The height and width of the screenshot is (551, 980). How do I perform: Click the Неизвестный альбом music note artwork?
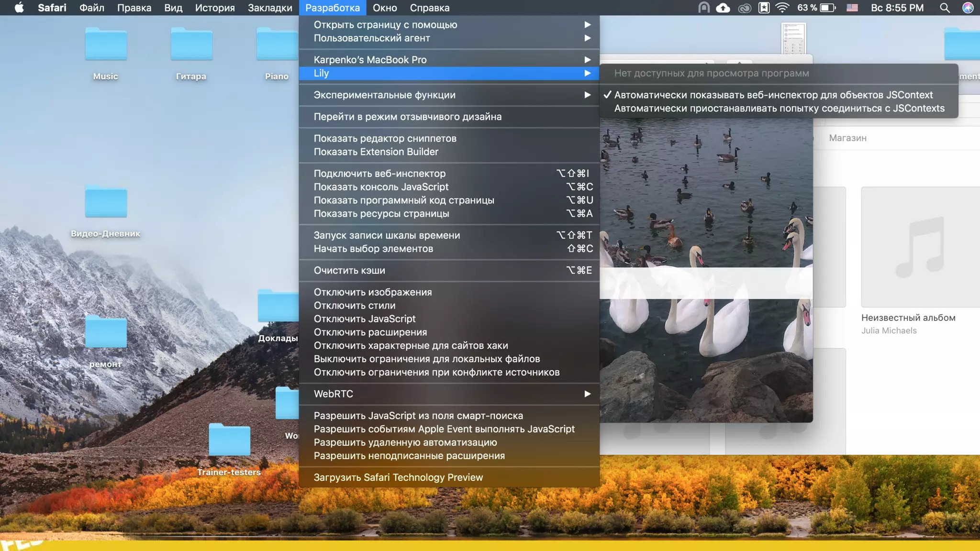920,247
